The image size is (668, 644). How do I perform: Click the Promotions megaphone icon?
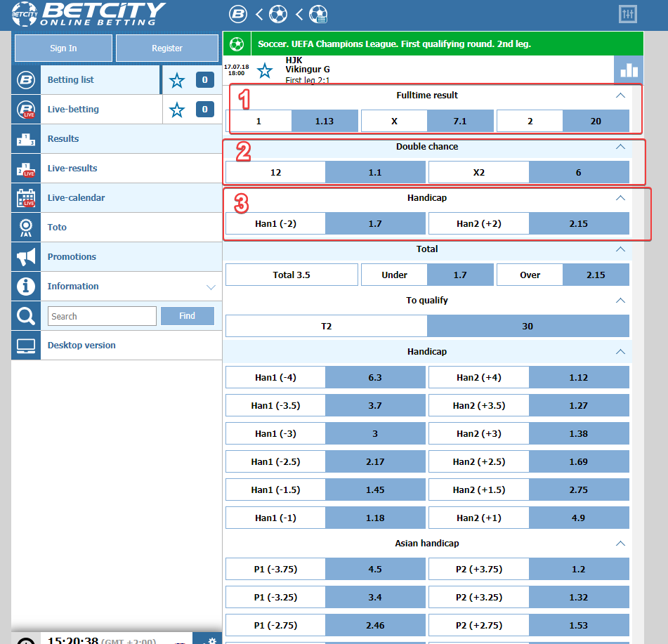pyautogui.click(x=26, y=257)
